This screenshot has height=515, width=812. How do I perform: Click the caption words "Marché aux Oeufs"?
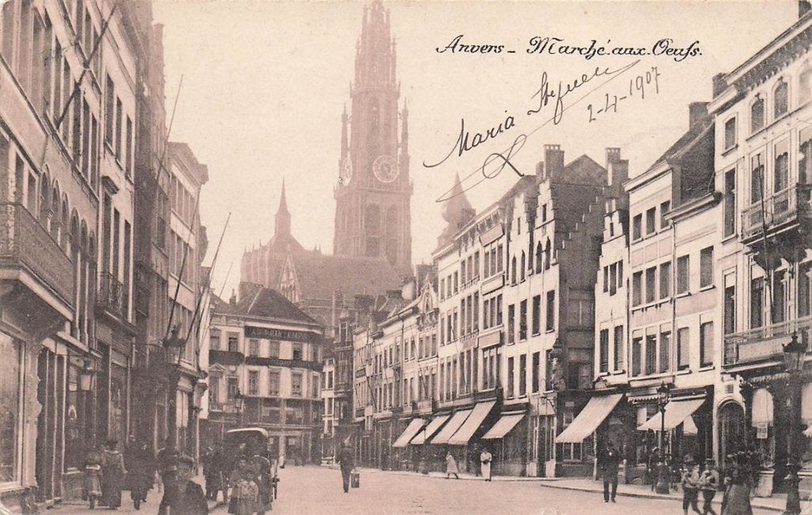click(x=614, y=48)
